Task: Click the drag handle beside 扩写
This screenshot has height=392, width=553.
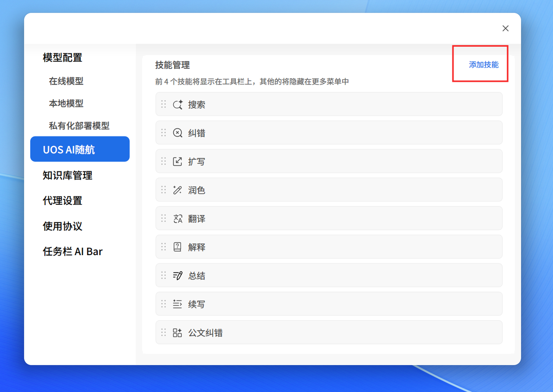Action: coord(164,161)
